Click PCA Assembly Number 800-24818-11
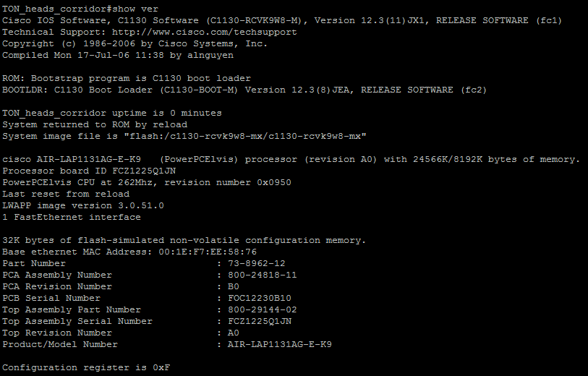 (262, 275)
